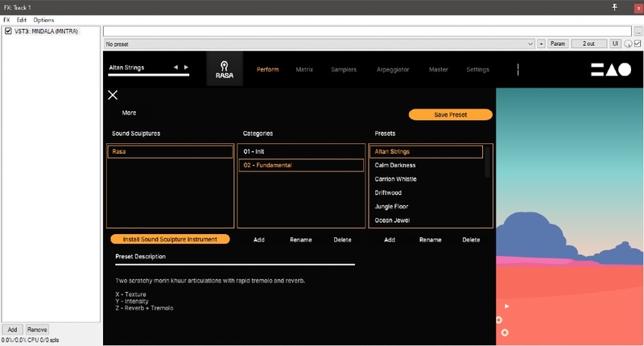Go to the previous preset with left arrow
Image resolution: width=644 pixels, height=346 pixels.
pyautogui.click(x=176, y=68)
